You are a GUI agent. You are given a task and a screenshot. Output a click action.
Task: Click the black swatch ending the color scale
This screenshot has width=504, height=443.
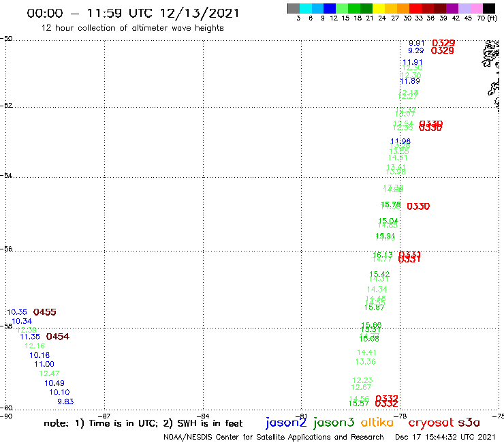(488, 8)
